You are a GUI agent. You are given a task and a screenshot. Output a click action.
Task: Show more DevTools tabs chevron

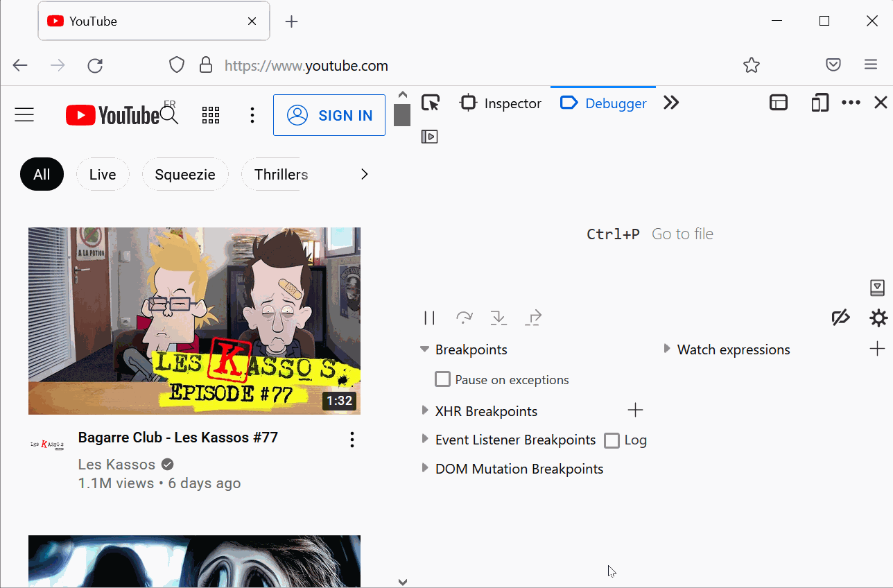coord(671,103)
